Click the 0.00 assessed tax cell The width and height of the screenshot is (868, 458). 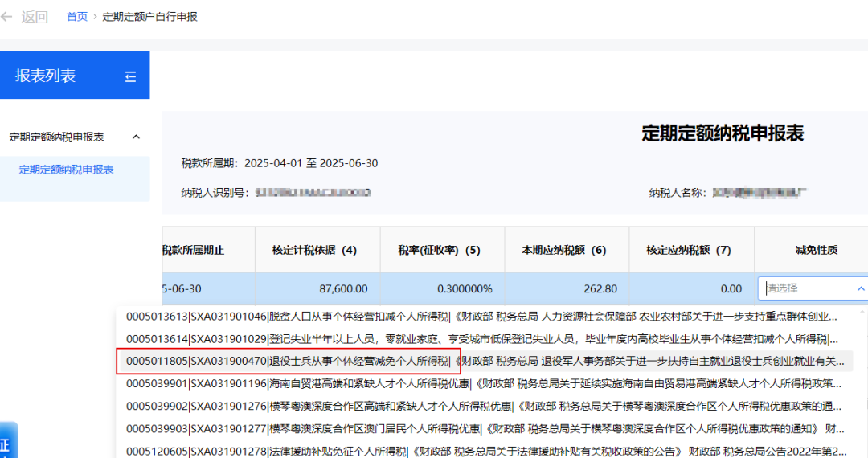click(691, 288)
